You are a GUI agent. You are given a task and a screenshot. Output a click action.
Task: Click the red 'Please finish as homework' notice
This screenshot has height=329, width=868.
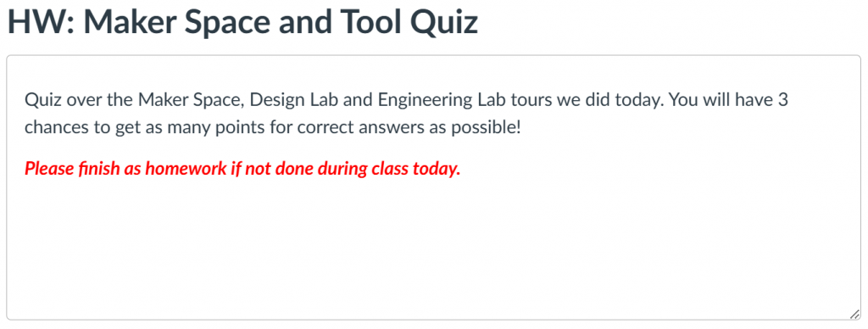click(x=242, y=169)
